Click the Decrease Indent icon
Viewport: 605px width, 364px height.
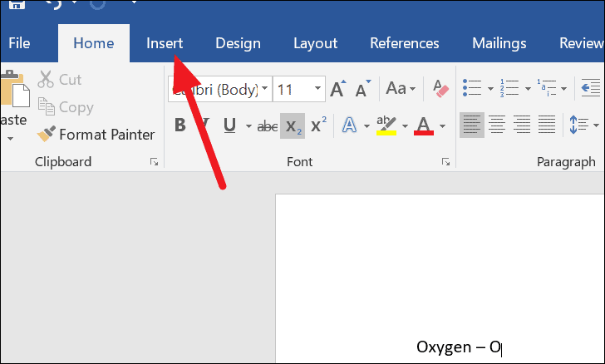(591, 88)
